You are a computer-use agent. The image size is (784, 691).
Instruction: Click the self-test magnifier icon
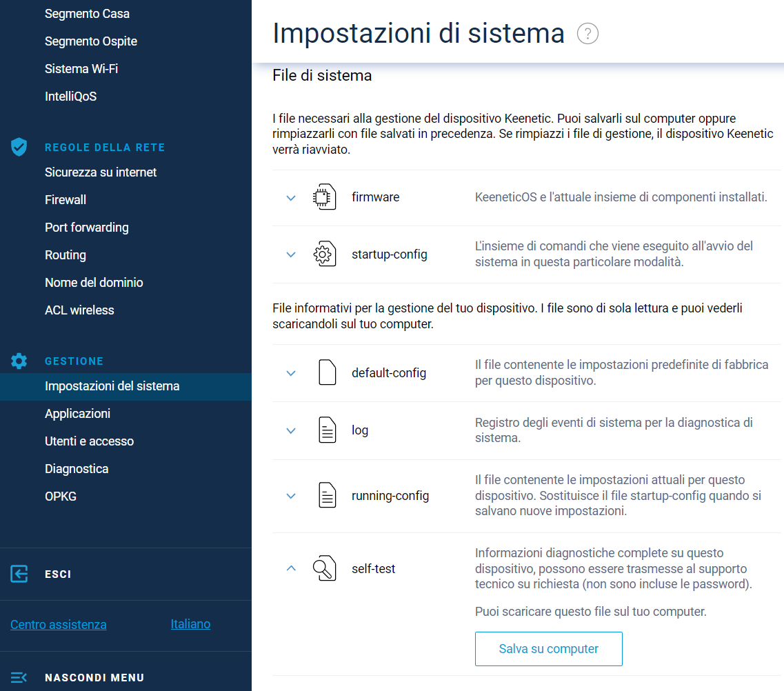pyautogui.click(x=324, y=569)
